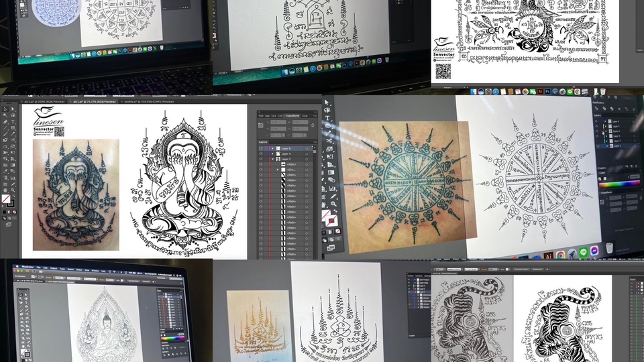The width and height of the screenshot is (644, 362).
Task: Pick the Pencil tool in Ganesha window
Action: coord(13,134)
